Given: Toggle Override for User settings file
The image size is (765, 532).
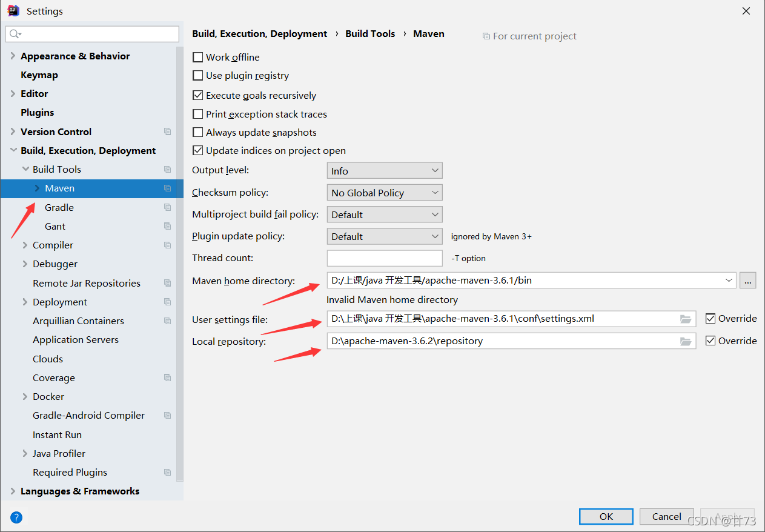Looking at the screenshot, I should [x=710, y=318].
